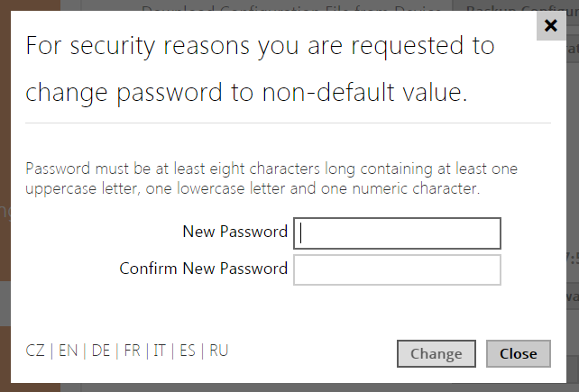Select the IT language option

pos(160,351)
